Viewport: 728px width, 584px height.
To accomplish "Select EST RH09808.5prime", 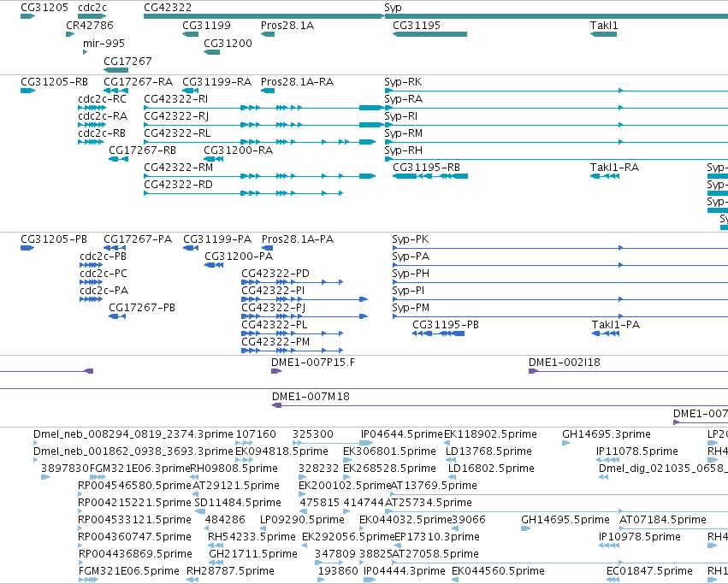I will 234,469.
